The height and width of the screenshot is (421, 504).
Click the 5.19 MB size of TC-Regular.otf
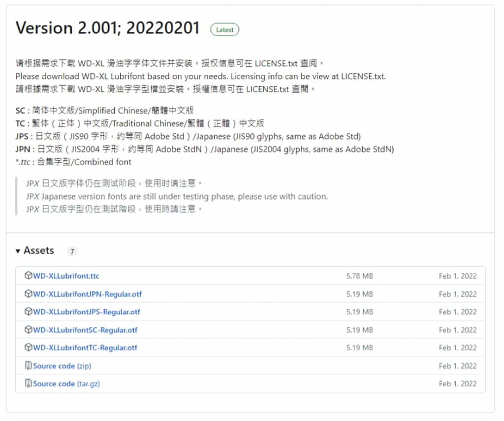click(x=360, y=348)
